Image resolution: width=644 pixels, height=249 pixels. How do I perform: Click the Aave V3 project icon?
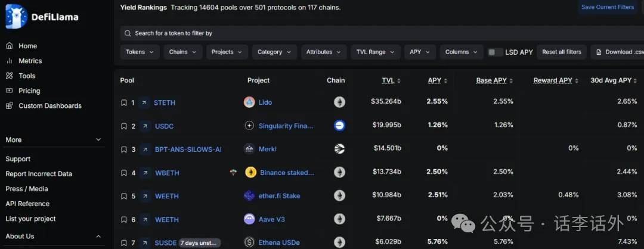[249, 219]
